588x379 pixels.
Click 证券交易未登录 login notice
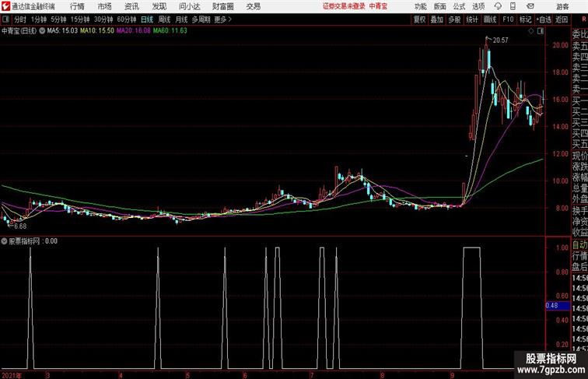pos(344,6)
